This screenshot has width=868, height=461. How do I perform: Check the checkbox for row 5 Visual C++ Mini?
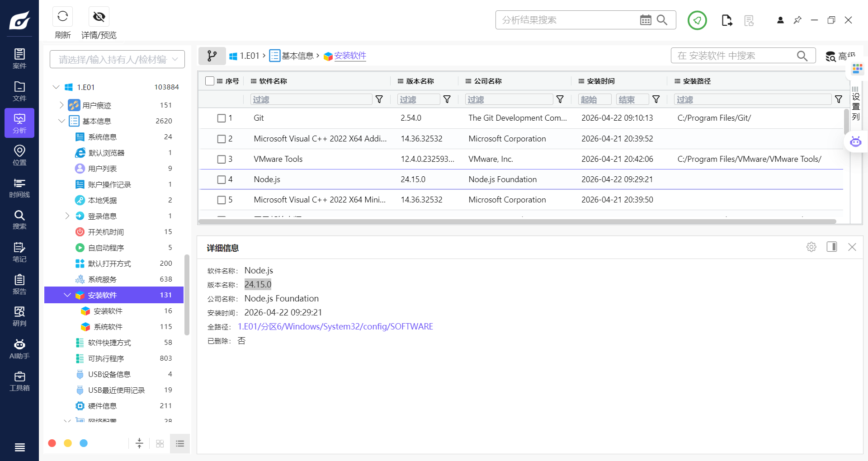pos(222,200)
